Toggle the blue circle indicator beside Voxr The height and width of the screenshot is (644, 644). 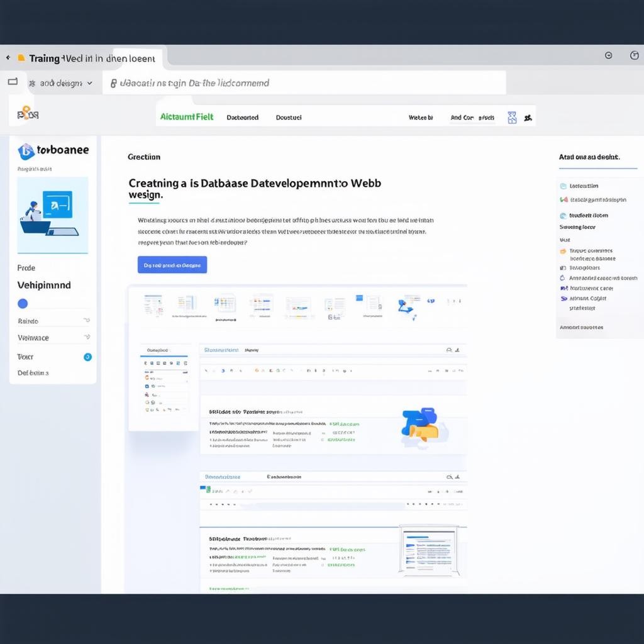pyautogui.click(x=87, y=357)
